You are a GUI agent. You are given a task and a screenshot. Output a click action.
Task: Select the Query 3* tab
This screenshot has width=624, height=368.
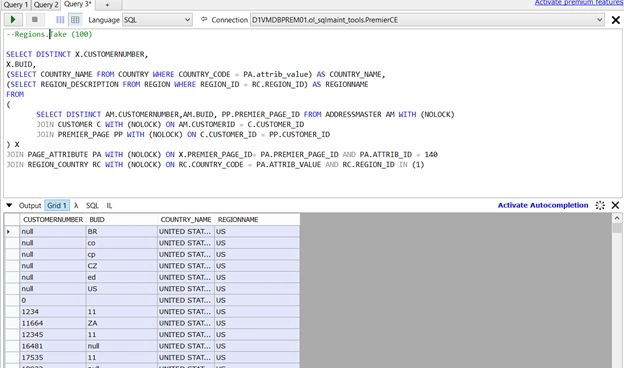78,4
